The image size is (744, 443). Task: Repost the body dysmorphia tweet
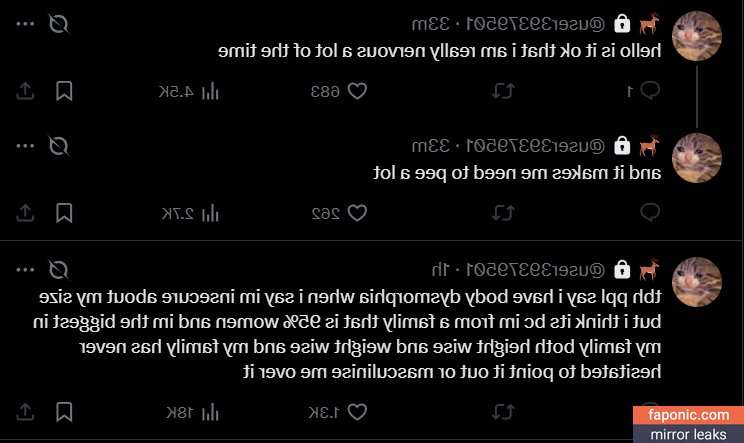505,411
